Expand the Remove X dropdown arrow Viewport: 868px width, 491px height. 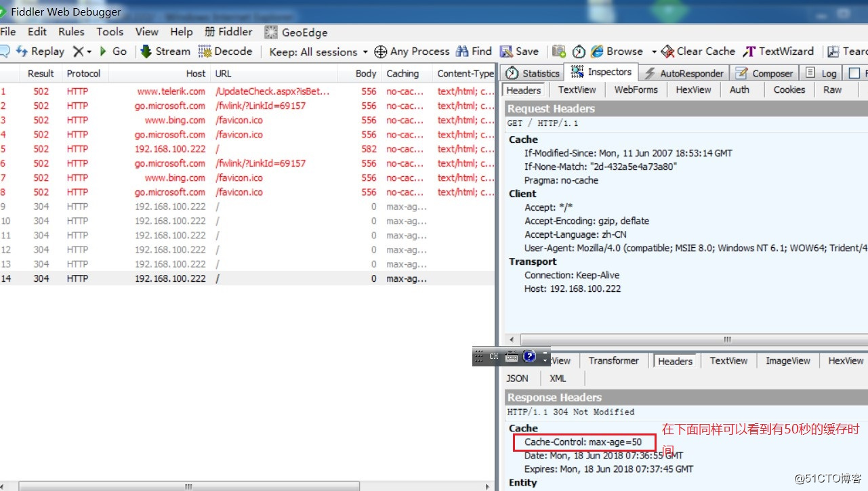89,52
